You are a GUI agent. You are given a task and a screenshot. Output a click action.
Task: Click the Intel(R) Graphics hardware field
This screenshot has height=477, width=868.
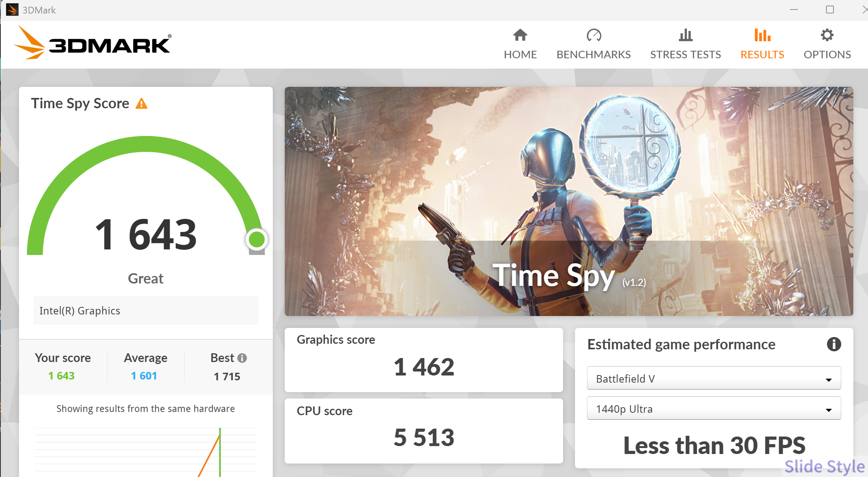click(146, 310)
